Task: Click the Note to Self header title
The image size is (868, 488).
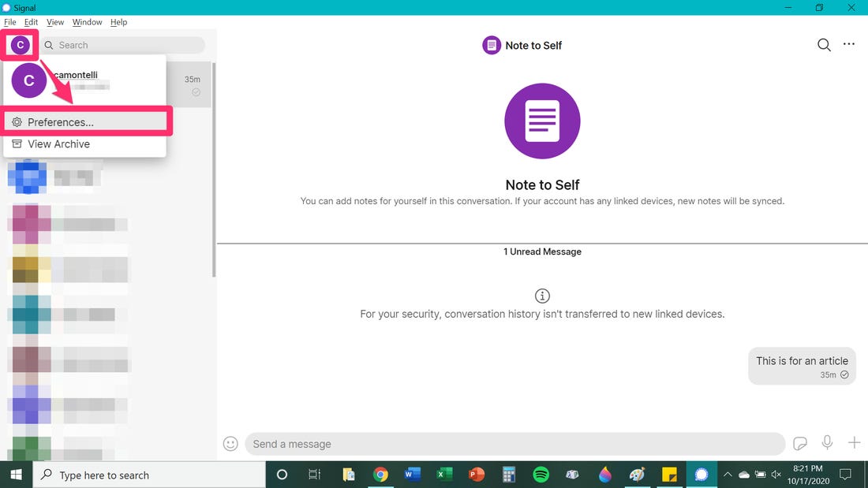Action: 533,46
